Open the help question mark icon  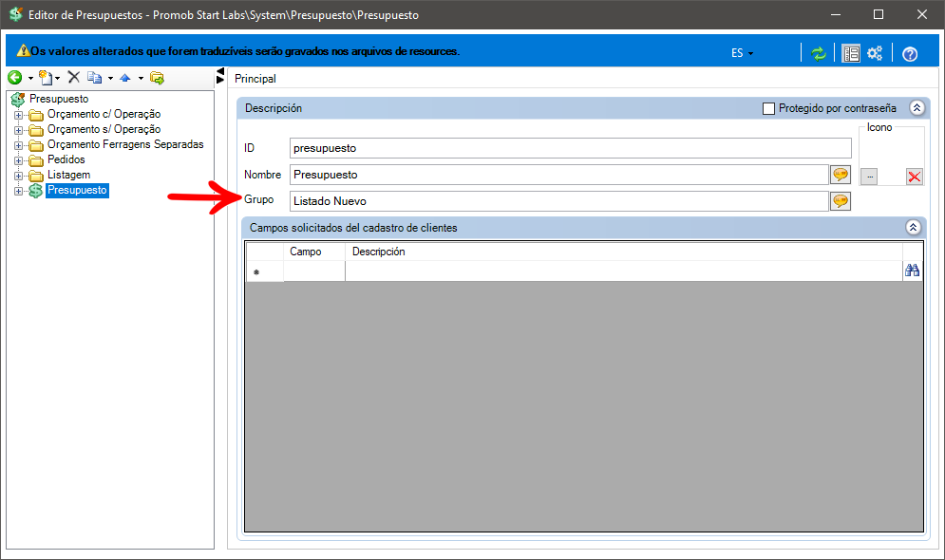[910, 54]
